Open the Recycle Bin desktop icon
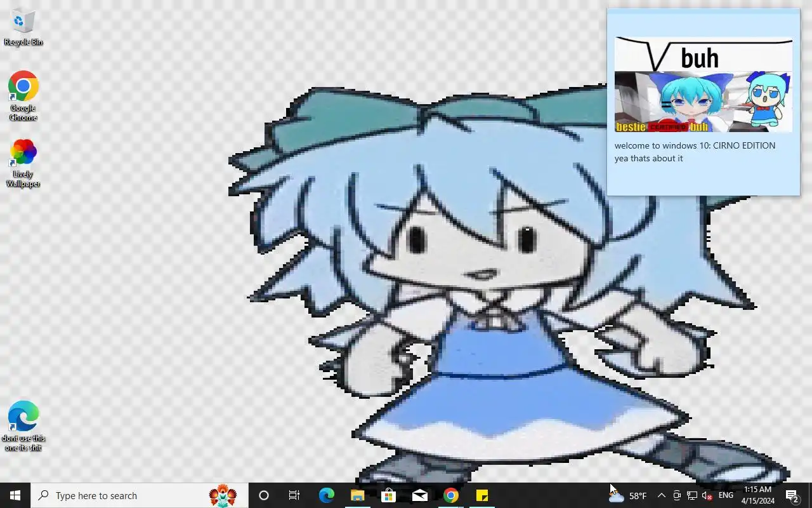The image size is (812, 508). (23, 28)
